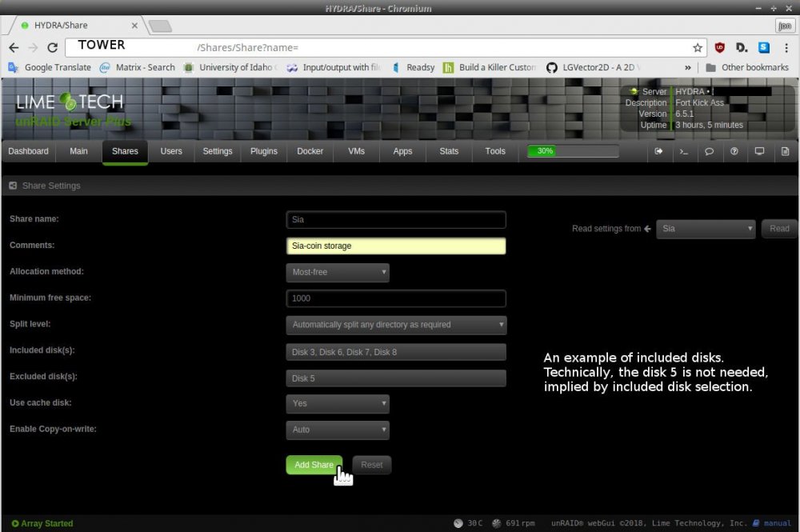Open Included disk(s) selector

[396, 352]
